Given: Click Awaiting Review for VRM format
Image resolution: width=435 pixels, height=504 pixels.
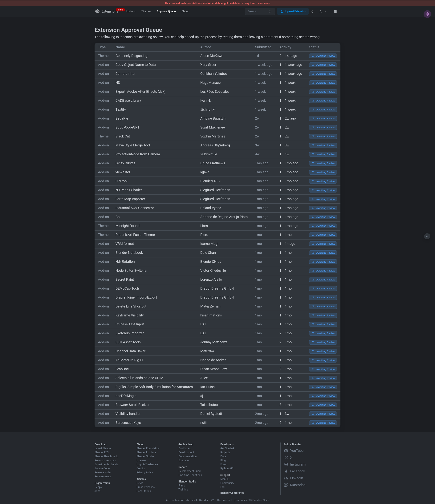Looking at the screenshot, I should point(323,244).
